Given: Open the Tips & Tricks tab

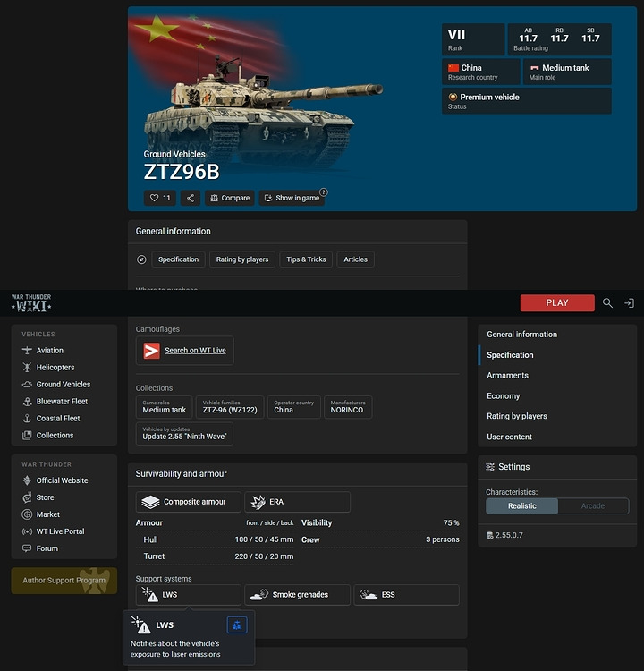Looking at the screenshot, I should 306,259.
